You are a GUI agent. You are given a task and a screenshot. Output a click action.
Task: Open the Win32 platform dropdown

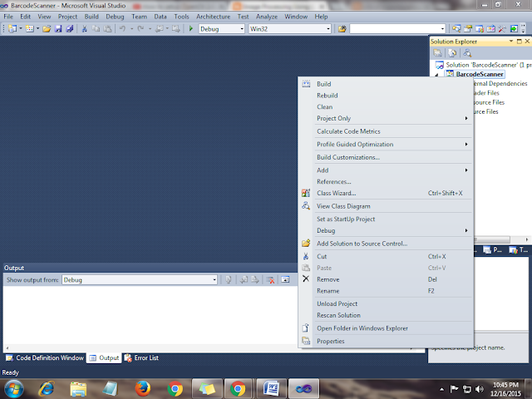point(290,29)
